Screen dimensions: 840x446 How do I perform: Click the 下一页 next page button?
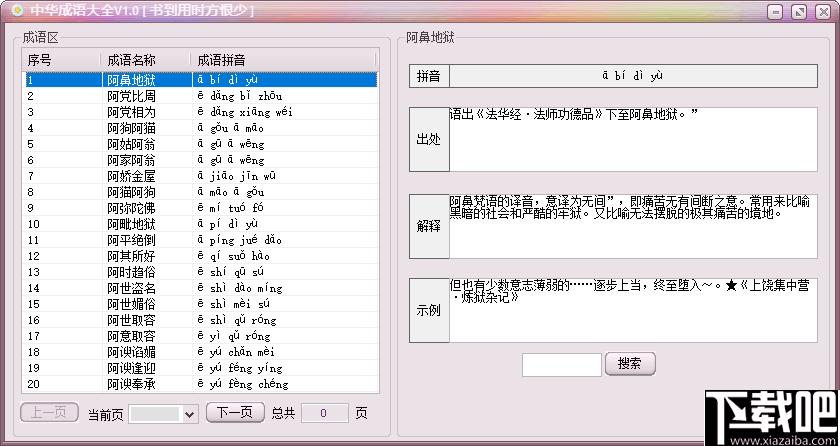[235, 413]
